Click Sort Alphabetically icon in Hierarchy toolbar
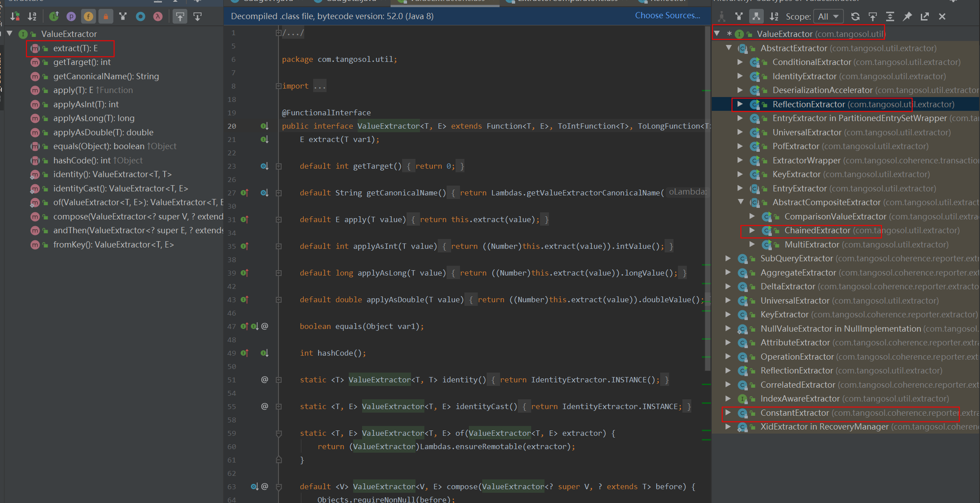This screenshot has height=503, width=980. coord(774,16)
